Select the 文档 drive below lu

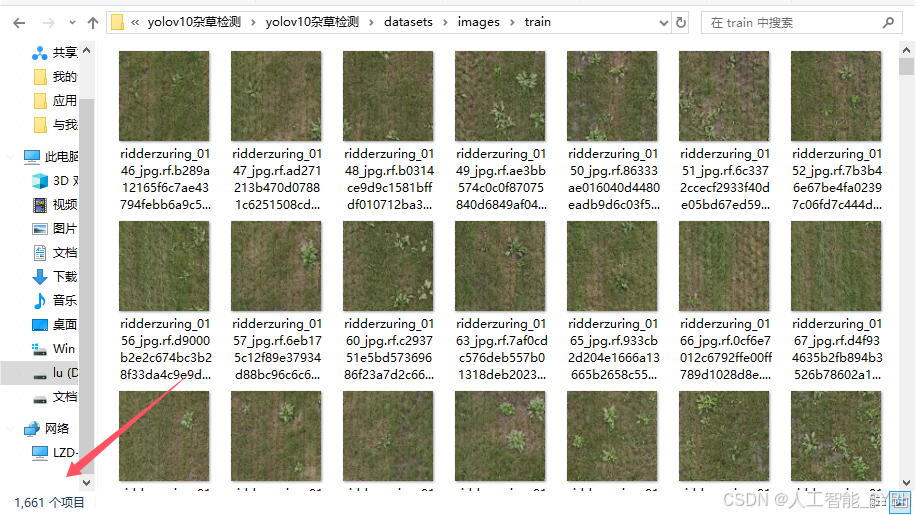54,397
